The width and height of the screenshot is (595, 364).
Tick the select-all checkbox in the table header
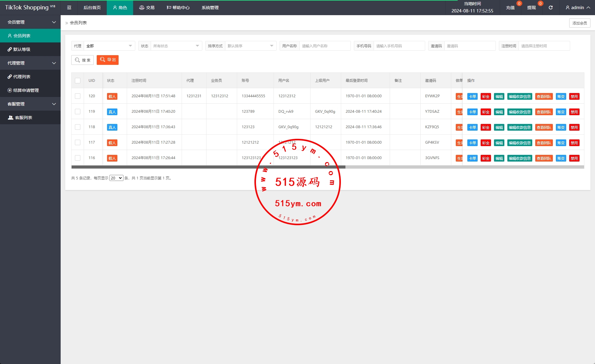click(78, 81)
